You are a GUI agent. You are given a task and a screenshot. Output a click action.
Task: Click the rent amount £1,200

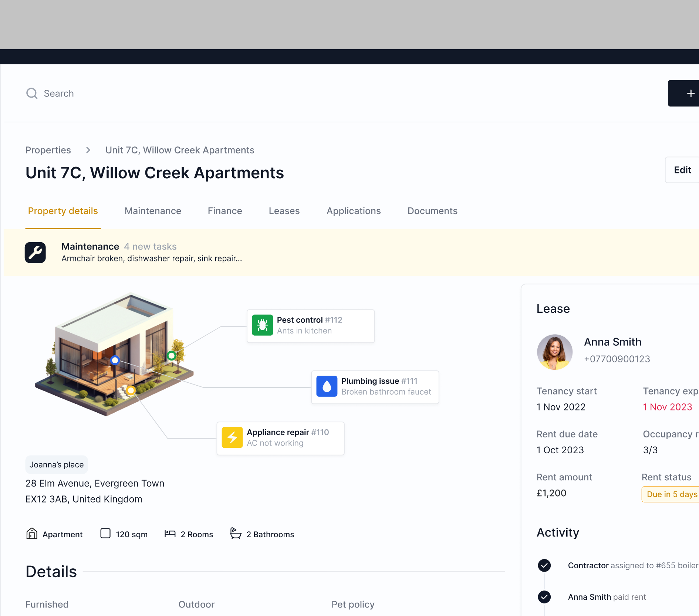tap(551, 493)
